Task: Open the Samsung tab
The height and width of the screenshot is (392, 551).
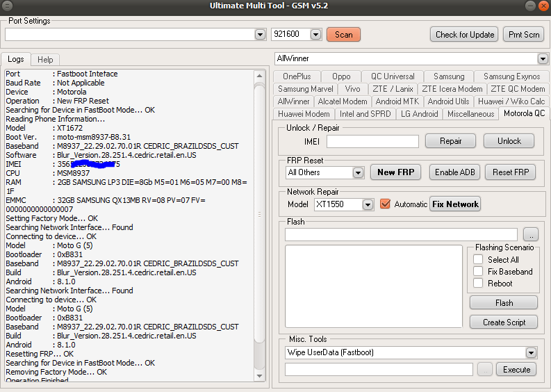Action: click(449, 76)
